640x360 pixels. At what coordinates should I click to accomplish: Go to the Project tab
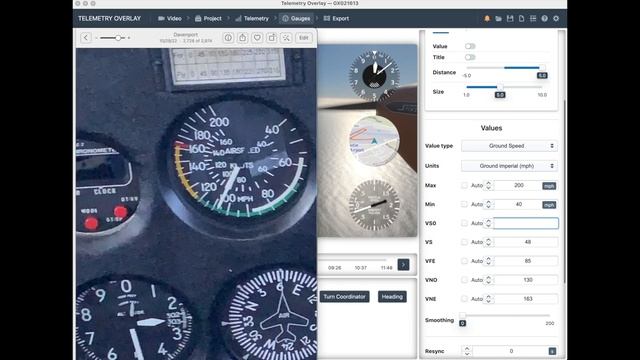tap(208, 18)
